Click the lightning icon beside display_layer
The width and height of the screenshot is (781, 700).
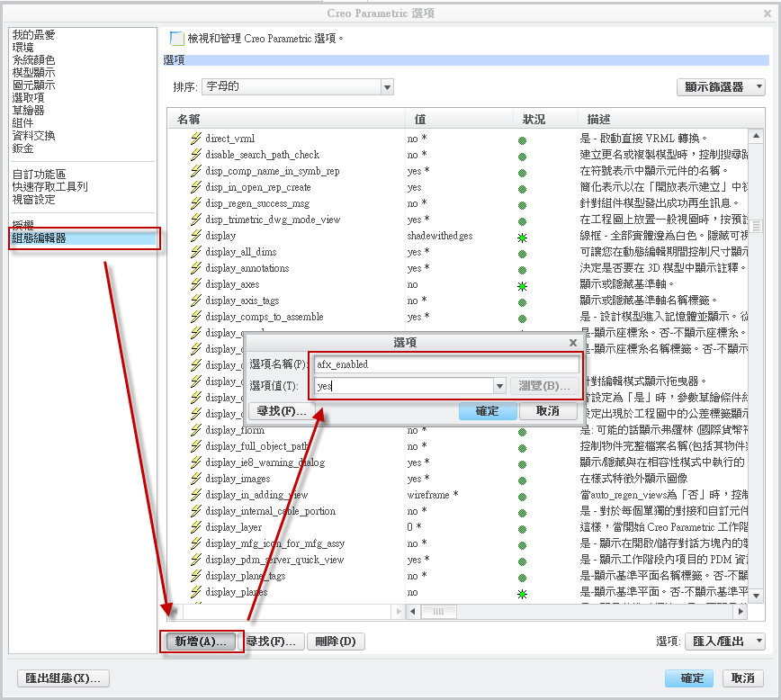coord(195,527)
